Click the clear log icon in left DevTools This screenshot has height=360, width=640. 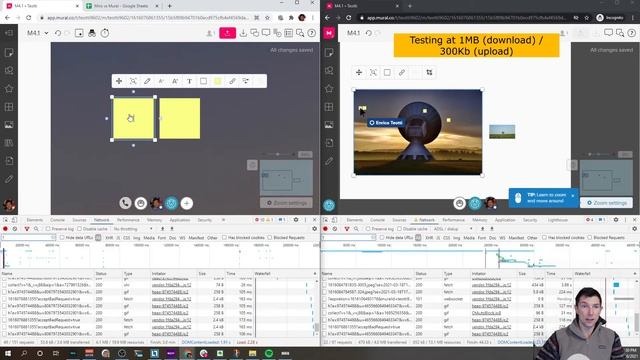pyautogui.click(x=15, y=229)
